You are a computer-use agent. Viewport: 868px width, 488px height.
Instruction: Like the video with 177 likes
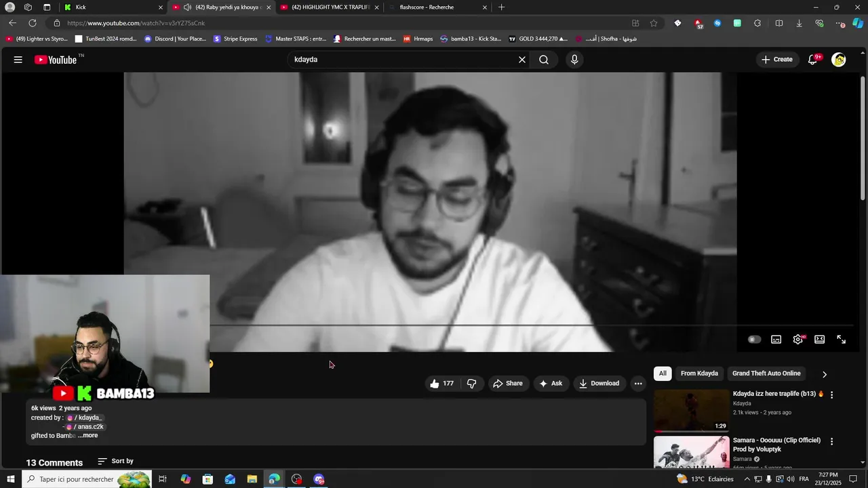(441, 384)
